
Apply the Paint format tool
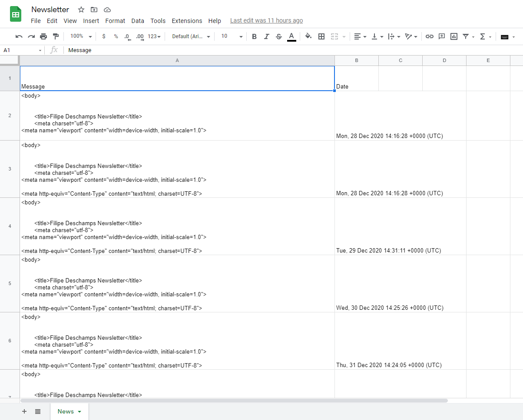click(56, 36)
